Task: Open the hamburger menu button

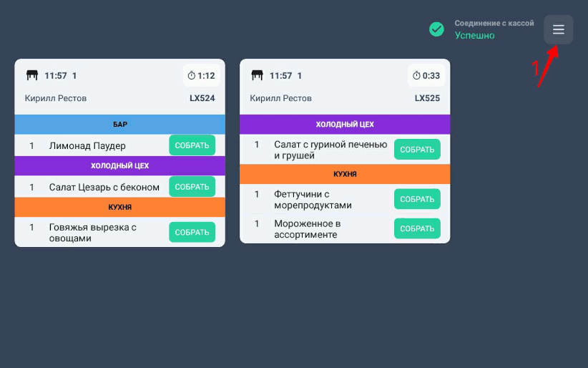Action: click(x=558, y=30)
